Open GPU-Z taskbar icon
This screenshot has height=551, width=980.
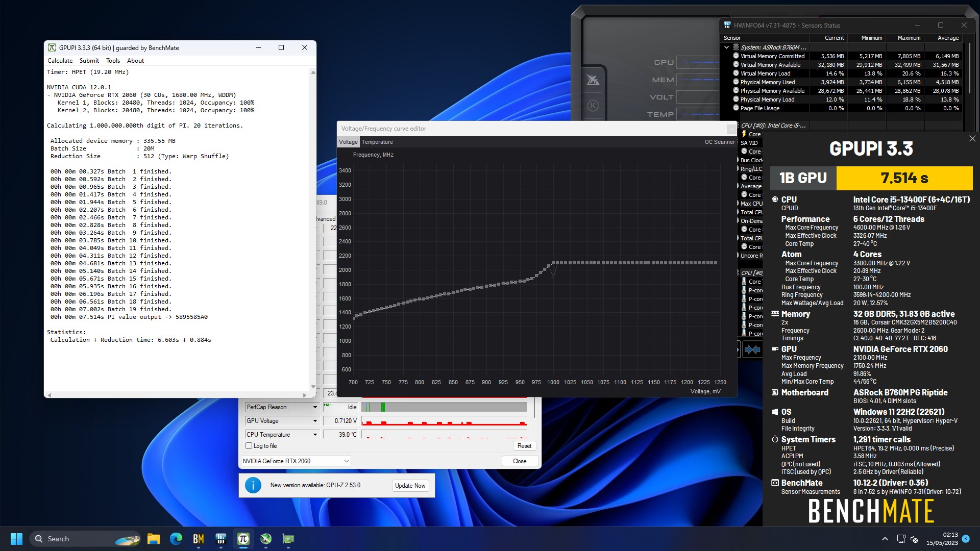(x=288, y=539)
